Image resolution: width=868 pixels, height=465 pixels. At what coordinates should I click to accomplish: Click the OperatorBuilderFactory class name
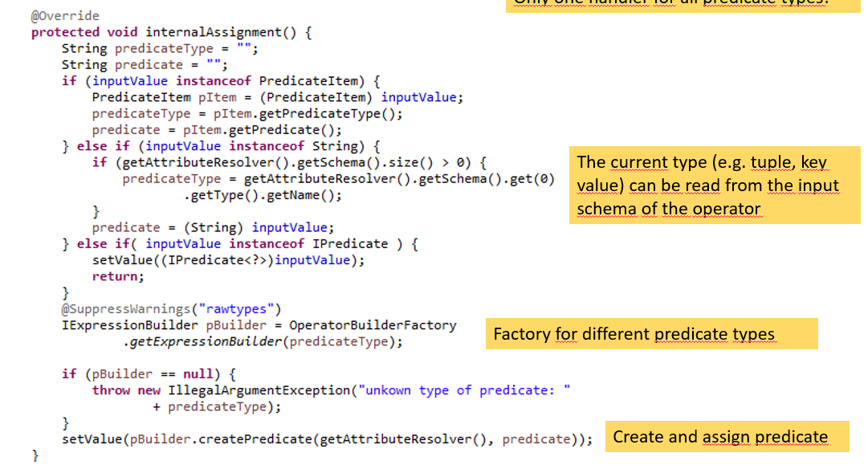click(x=372, y=325)
